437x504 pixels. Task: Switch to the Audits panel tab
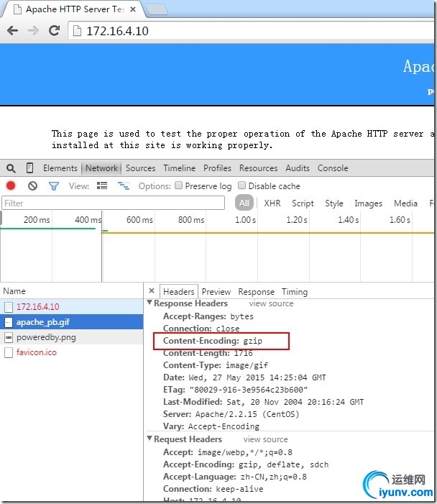click(x=298, y=168)
